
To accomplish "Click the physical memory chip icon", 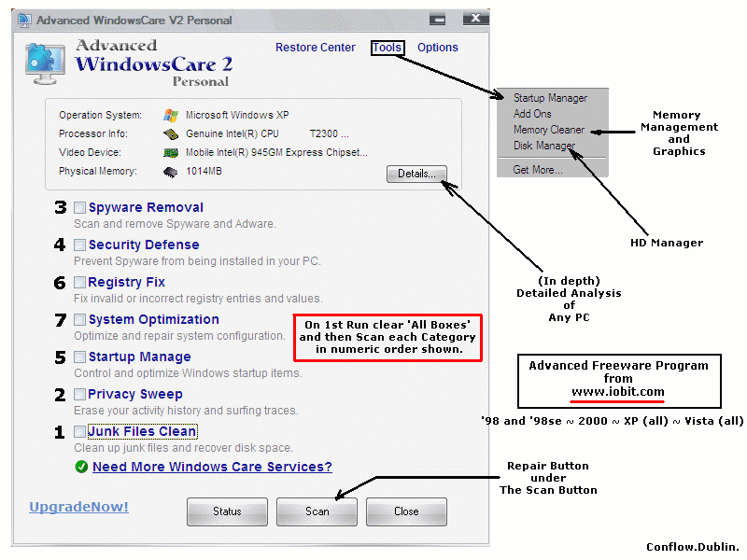I will (x=171, y=172).
